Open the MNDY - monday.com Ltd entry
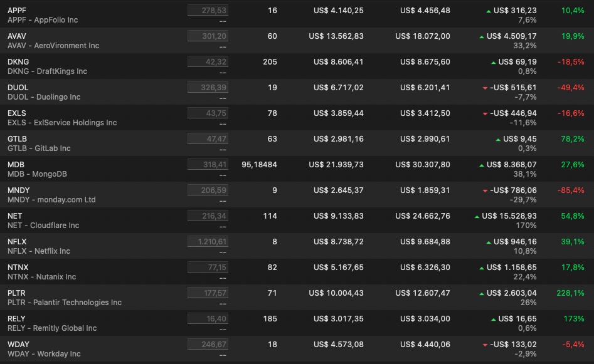Viewport: 594px width, 364px height. point(51,200)
